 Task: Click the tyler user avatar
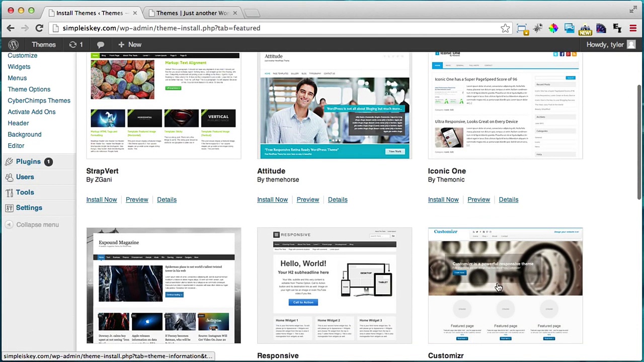tap(631, 45)
